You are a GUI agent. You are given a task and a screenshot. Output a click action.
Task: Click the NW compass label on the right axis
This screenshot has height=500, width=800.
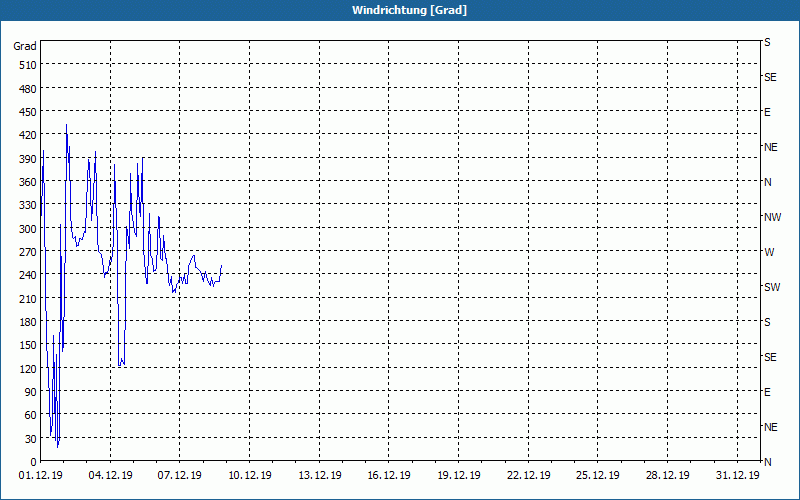pyautogui.click(x=772, y=217)
